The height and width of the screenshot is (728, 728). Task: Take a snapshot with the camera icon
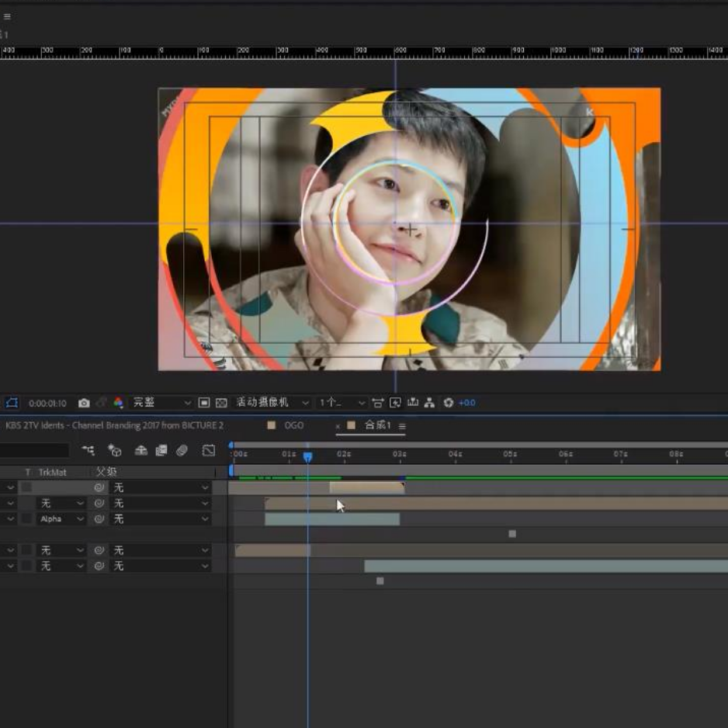[x=84, y=403]
